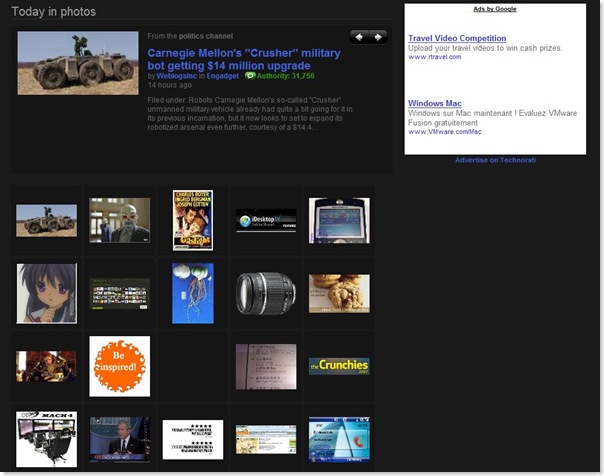Visit the www.VMware.com/Mac ad URL
Viewport: 604px width, 476px height.
pos(445,132)
